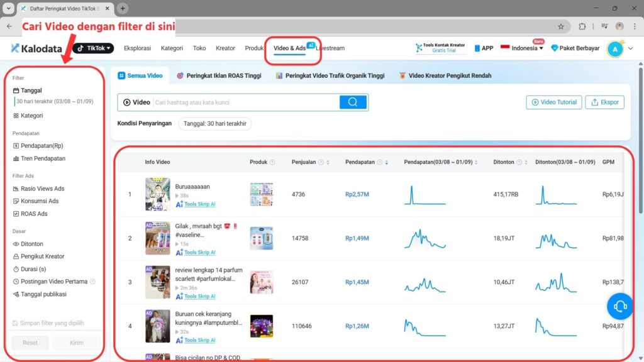The height and width of the screenshot is (362, 644).
Task: Open the 14 parfum scarlett video thumbnail
Action: click(x=157, y=282)
